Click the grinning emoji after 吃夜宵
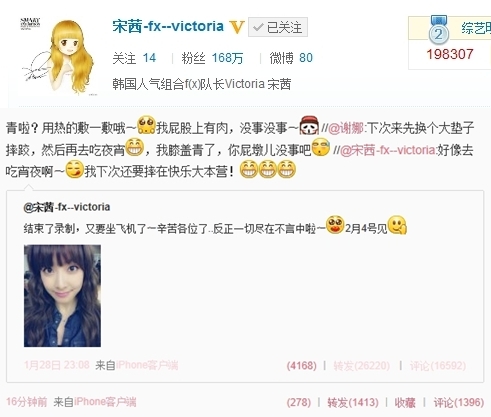Image resolution: width=491 pixels, height=417 pixels. point(135,147)
